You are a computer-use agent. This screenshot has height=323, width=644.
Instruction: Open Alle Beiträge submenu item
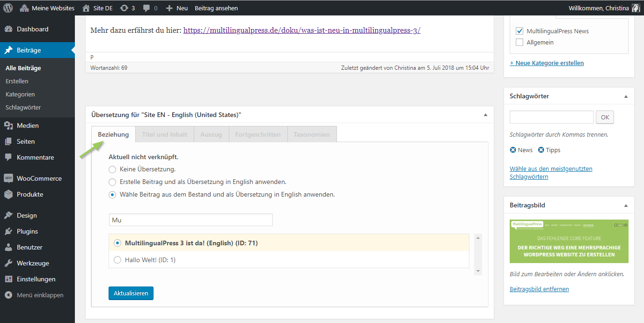coord(23,68)
